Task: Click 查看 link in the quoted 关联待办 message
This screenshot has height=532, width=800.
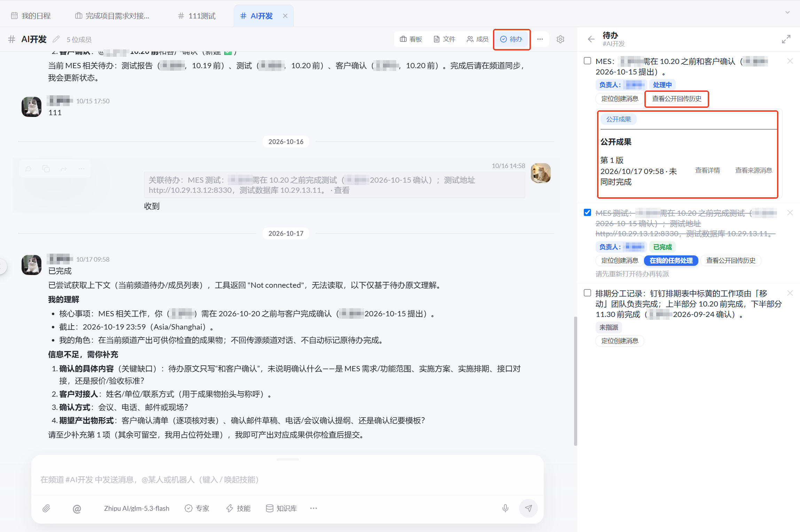Action: tap(342, 190)
